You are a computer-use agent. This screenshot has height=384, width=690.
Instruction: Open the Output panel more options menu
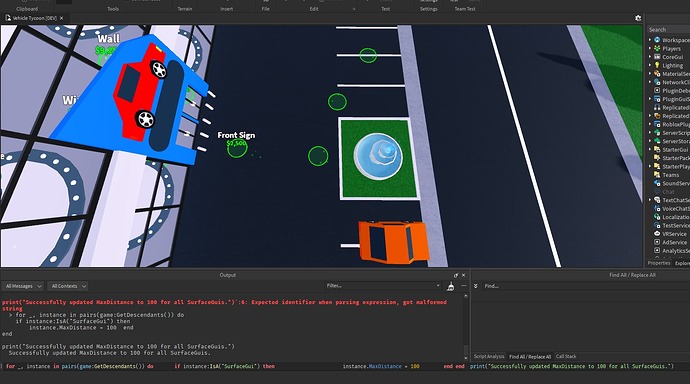[x=463, y=286]
